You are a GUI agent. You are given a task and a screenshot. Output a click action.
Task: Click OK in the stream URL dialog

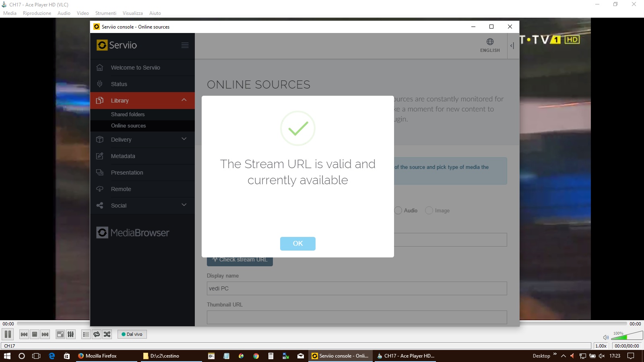297,243
